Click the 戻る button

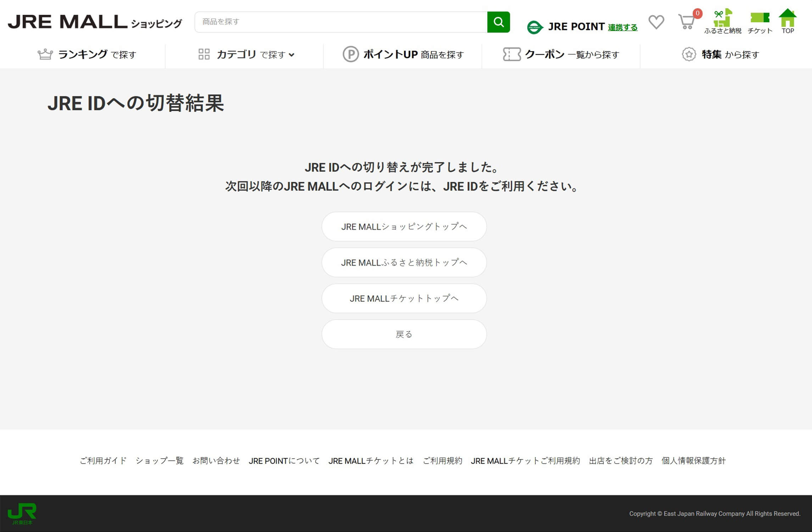coord(404,334)
